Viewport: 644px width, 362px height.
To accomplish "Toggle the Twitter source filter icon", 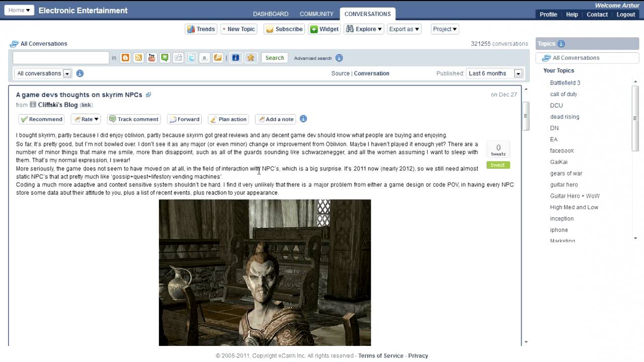I will tap(191, 58).
